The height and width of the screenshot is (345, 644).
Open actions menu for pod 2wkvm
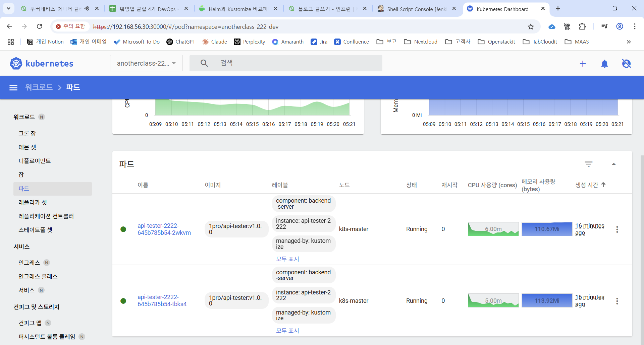coord(617,229)
